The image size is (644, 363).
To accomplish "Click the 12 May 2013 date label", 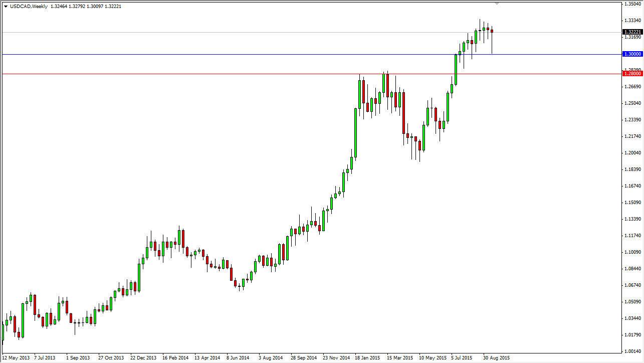I will pyautogui.click(x=16, y=358).
